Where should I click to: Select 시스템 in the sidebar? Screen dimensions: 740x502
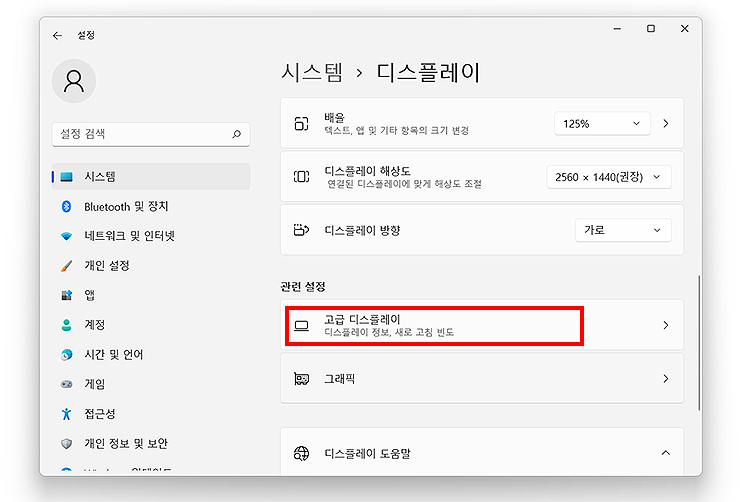tap(151, 176)
